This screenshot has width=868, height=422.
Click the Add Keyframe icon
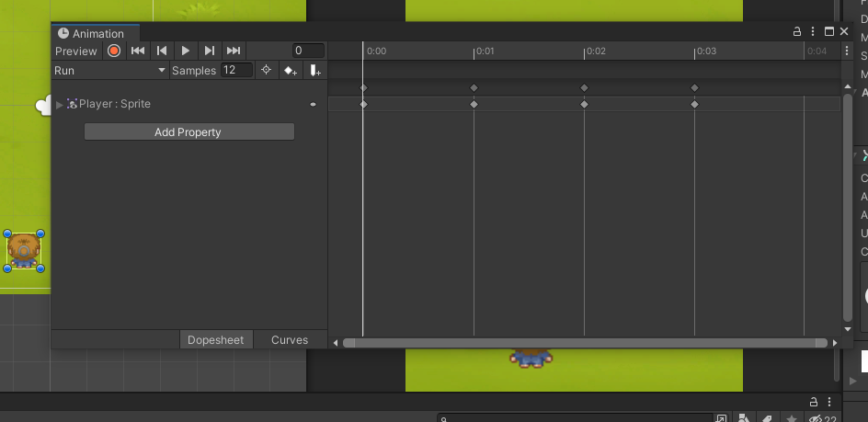(x=291, y=70)
